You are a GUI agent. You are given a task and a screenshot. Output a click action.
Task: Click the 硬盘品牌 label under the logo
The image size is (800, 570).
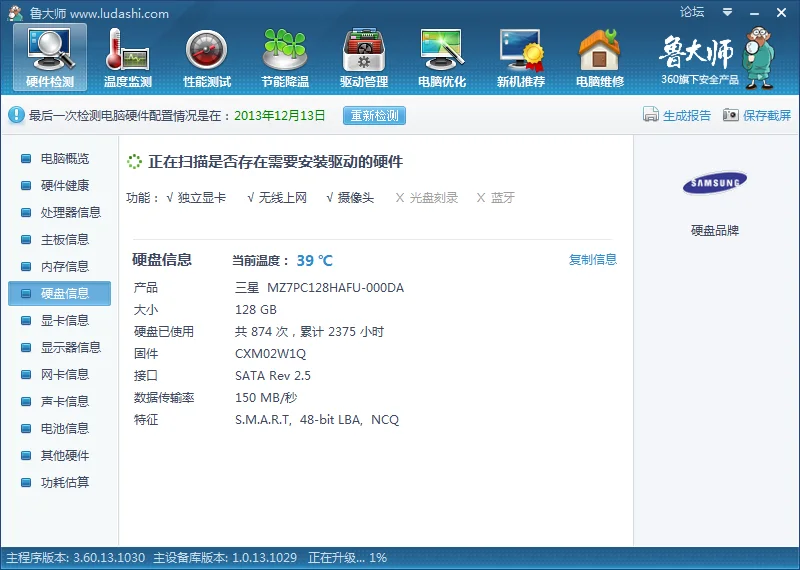[715, 231]
